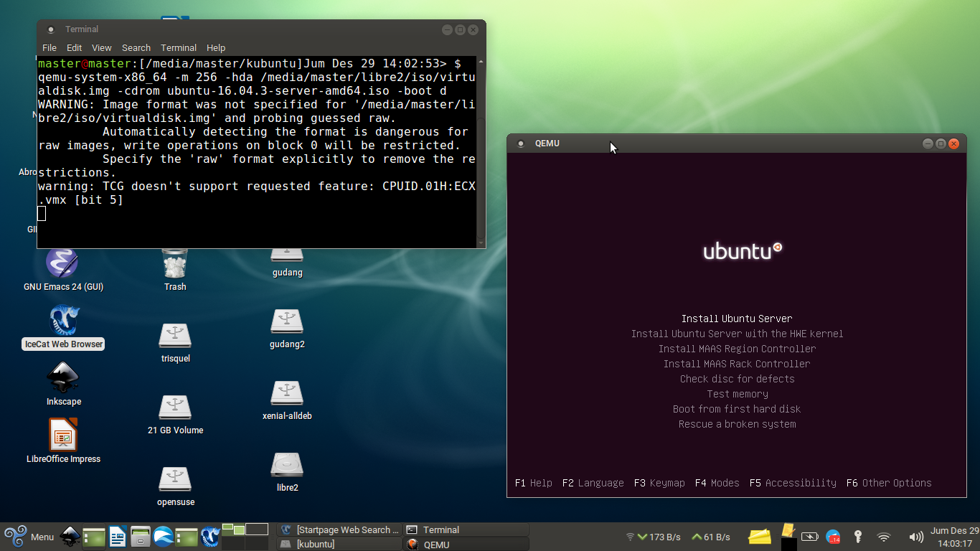This screenshot has width=980, height=551.
Task: Open the gudang2 drive icon
Action: 287,323
